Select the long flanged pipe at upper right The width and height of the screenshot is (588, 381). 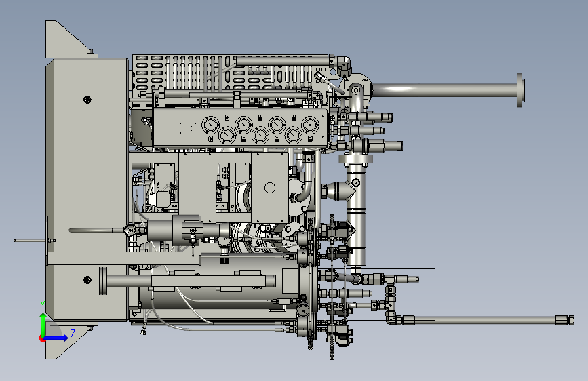[448, 90]
